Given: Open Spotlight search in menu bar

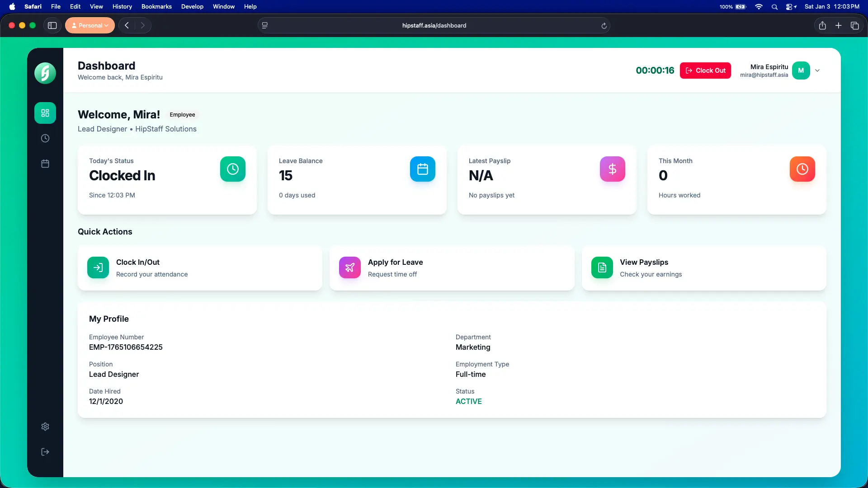Looking at the screenshot, I should [775, 7].
